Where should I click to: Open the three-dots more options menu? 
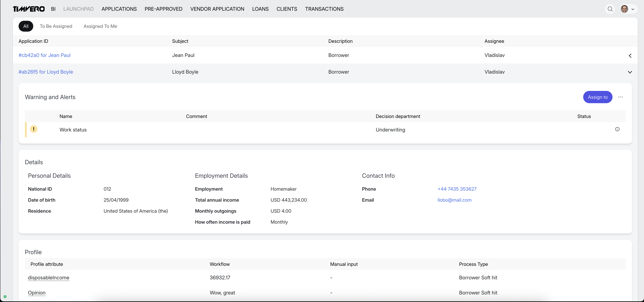(621, 97)
